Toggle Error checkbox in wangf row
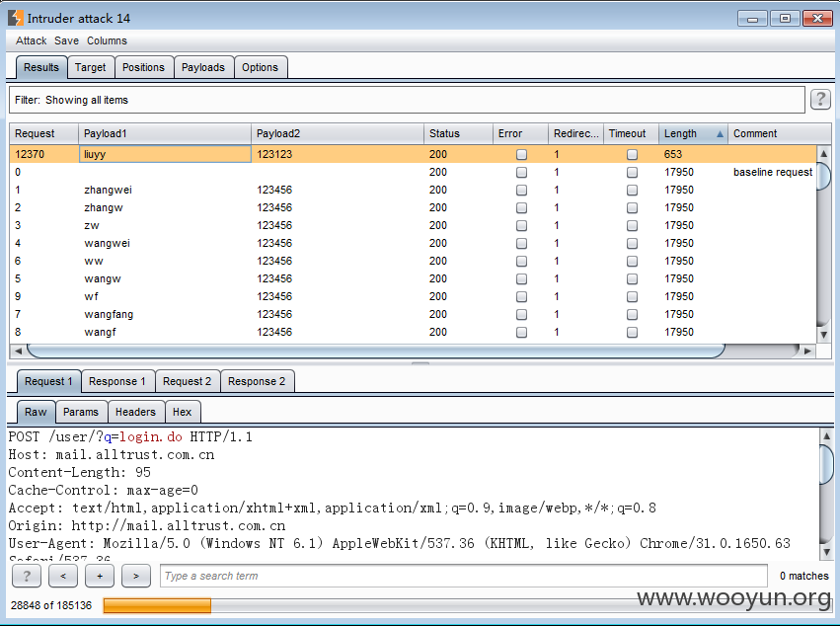This screenshot has height=626, width=840. click(x=521, y=332)
